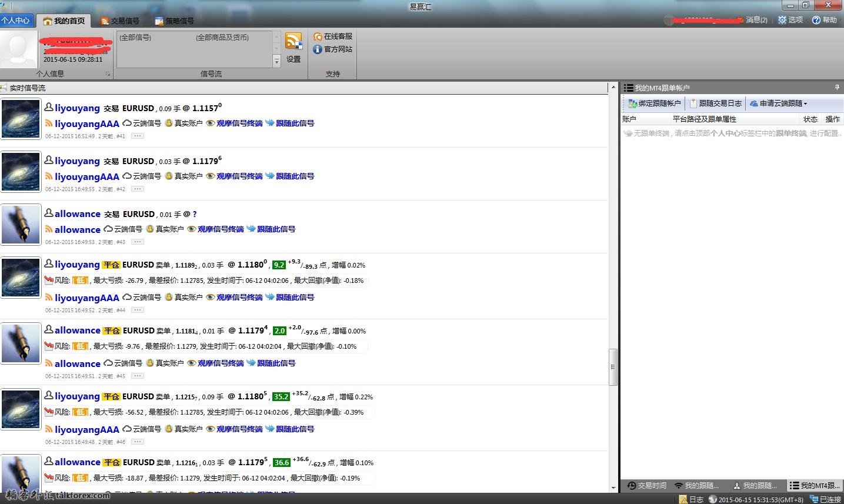Click 云端信号 cloud icon for 1.1157 trade

(x=127, y=124)
